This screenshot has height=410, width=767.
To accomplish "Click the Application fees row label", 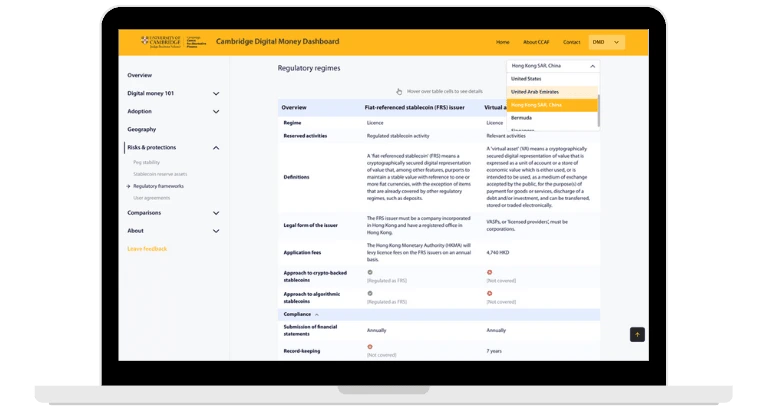I will tap(302, 253).
